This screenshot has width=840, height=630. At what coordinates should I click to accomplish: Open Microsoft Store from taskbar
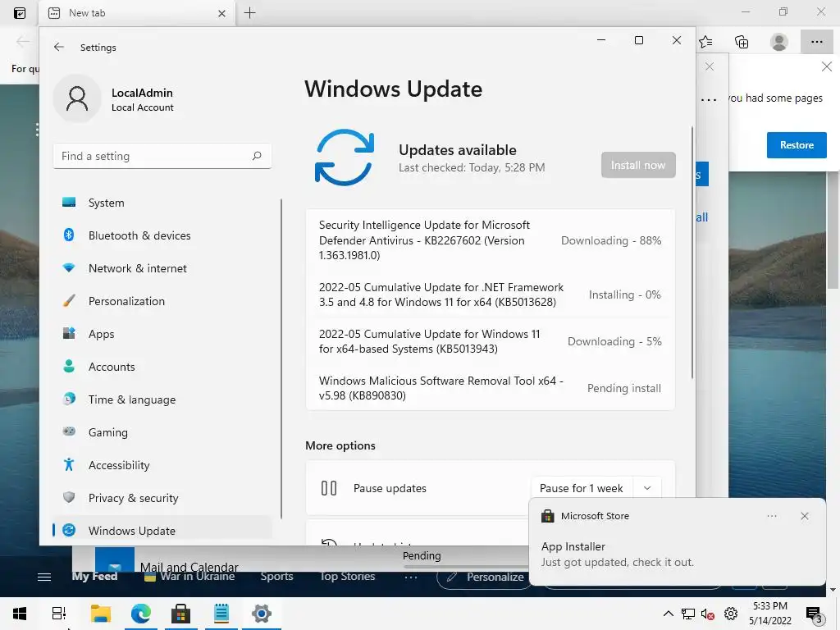pyautogui.click(x=180, y=614)
